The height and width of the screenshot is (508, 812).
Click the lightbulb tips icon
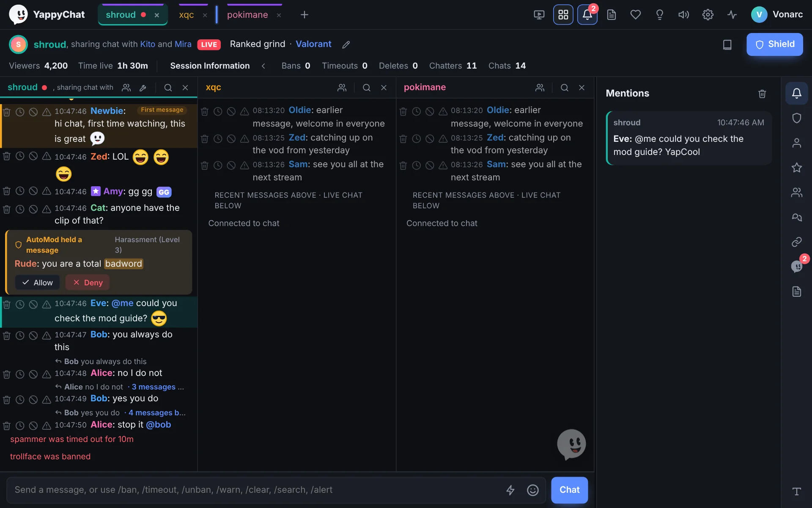pos(659,15)
